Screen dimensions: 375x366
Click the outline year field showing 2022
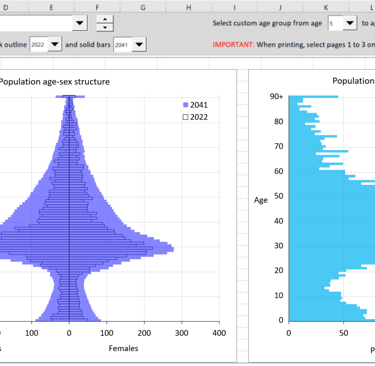(x=39, y=44)
